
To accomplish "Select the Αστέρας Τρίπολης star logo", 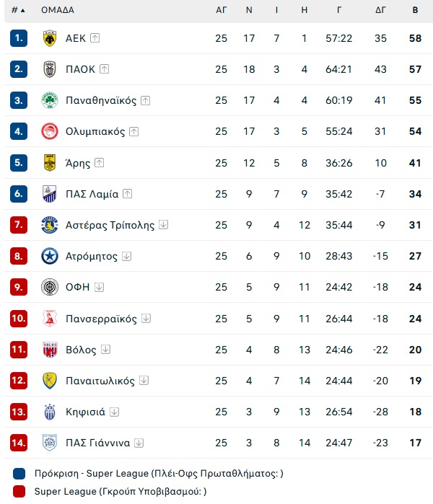I will click(50, 225).
